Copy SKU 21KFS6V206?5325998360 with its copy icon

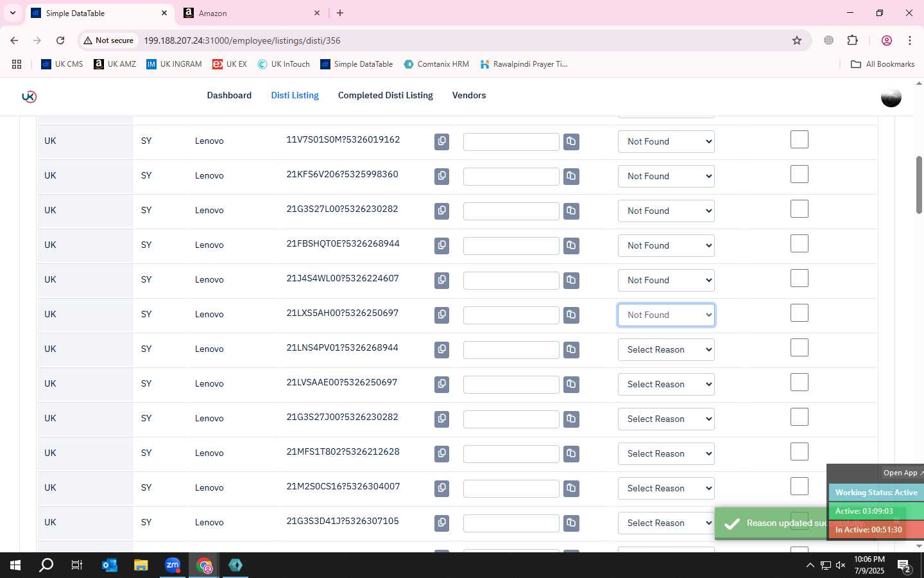[441, 176]
